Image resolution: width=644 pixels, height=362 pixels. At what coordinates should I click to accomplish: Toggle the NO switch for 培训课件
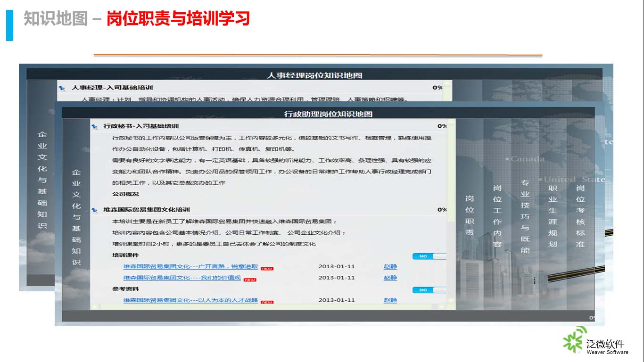pos(429,256)
